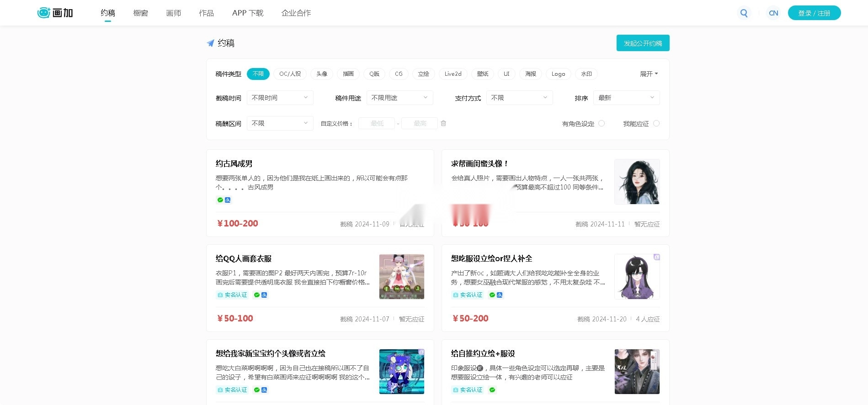Click the 画加 logo icon
This screenshot has width=868, height=405.
(x=44, y=13)
